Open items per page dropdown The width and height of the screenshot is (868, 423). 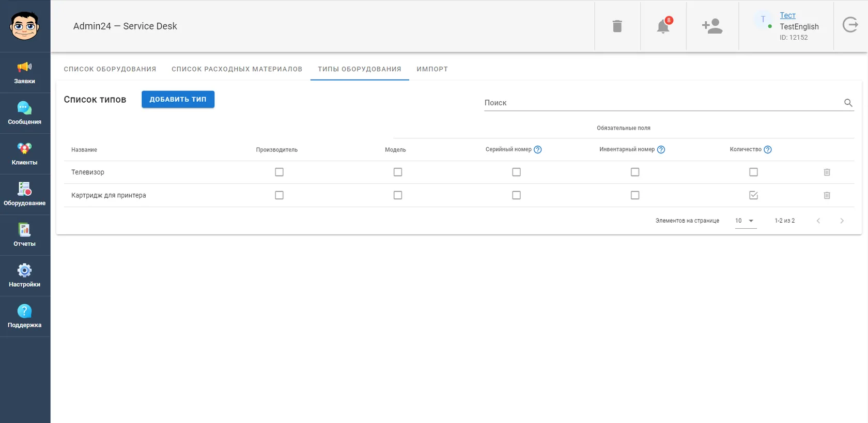[x=746, y=221]
